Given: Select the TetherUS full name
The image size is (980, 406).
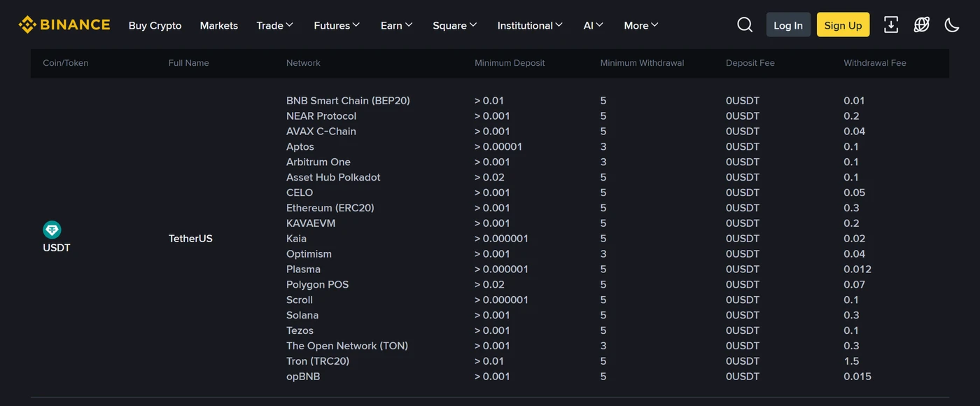Looking at the screenshot, I should tap(190, 239).
